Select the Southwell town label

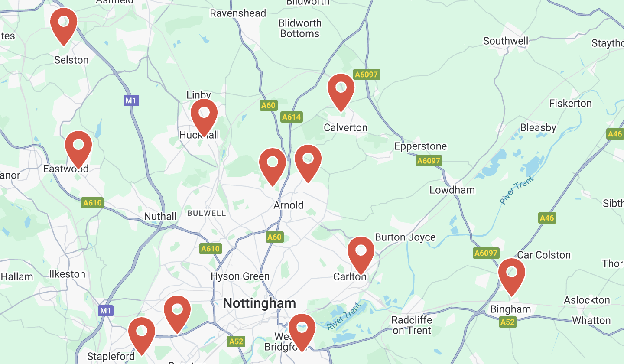[x=506, y=41]
